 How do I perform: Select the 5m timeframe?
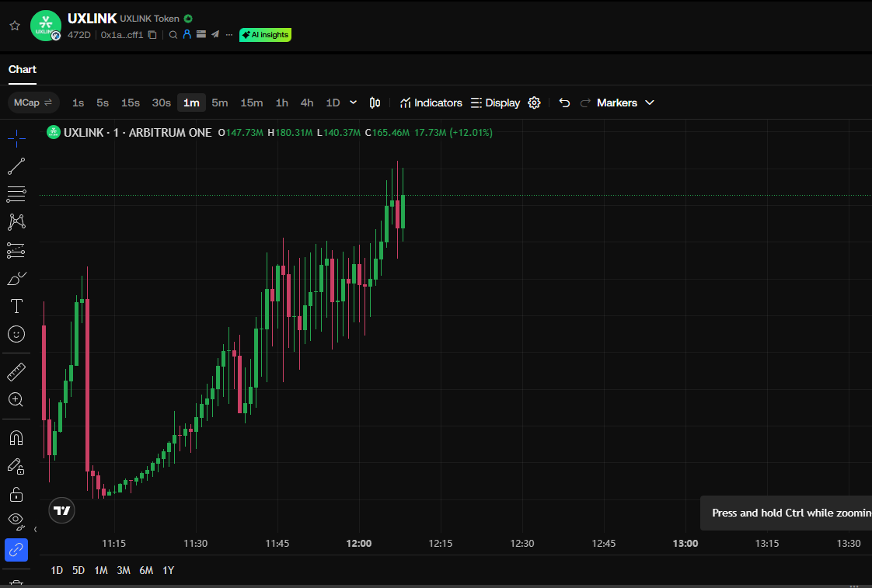pos(220,103)
